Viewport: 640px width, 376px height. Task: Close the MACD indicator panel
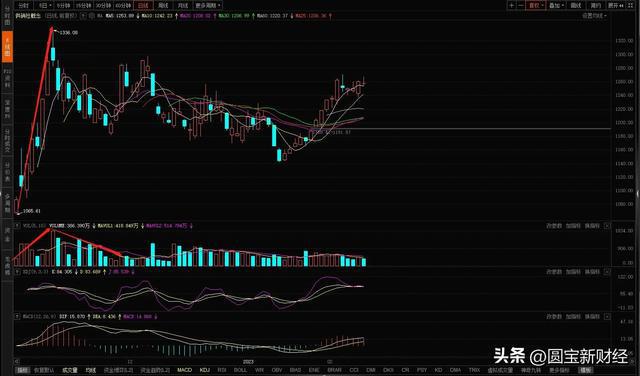pos(607,316)
